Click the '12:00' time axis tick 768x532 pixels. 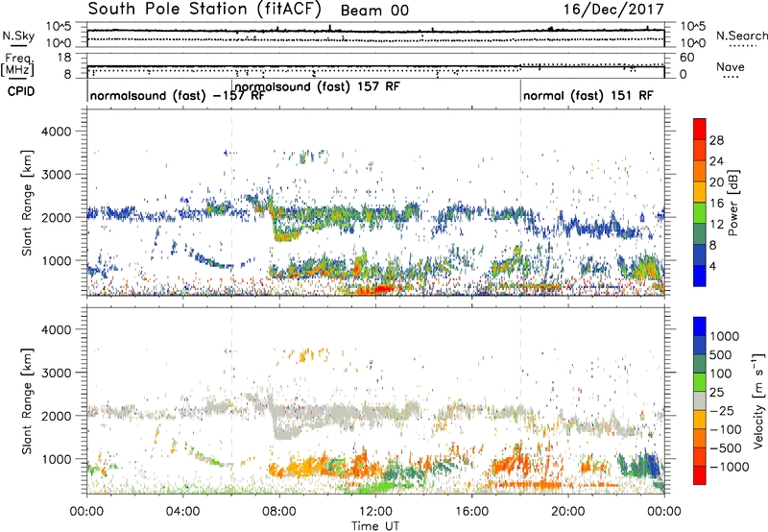(x=375, y=512)
